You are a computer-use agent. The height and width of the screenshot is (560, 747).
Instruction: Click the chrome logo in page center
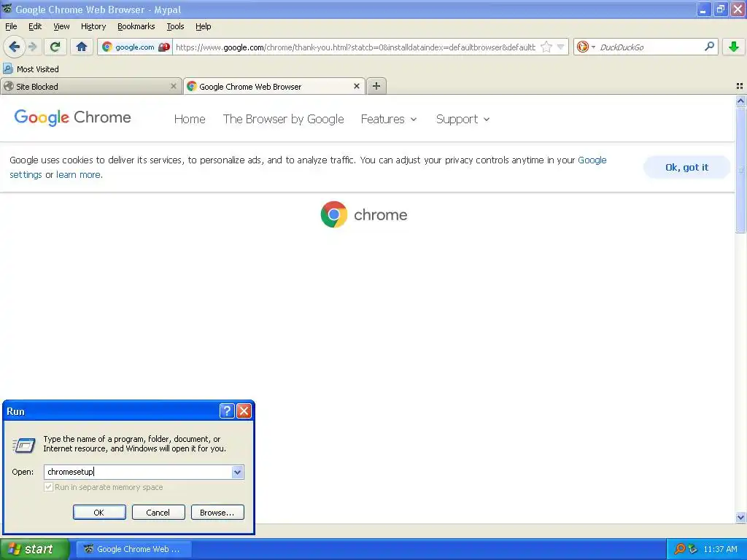(364, 215)
